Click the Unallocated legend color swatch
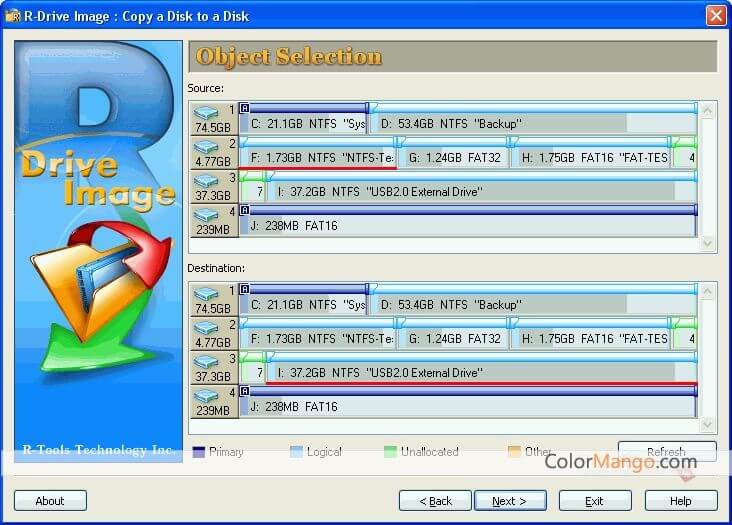 (x=390, y=452)
